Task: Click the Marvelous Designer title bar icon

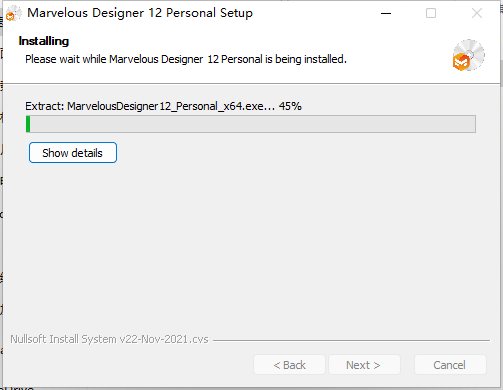Action: 13,13
